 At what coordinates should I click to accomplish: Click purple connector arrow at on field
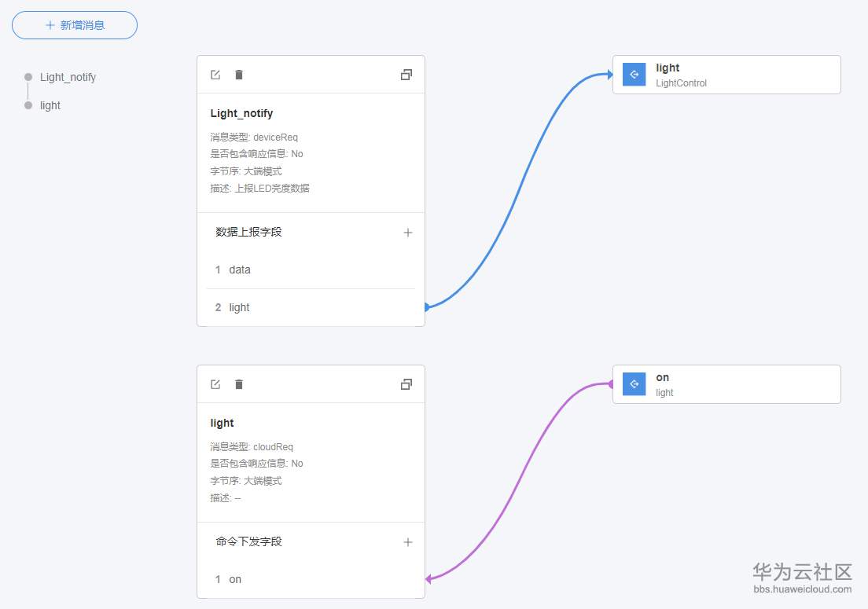[x=428, y=579]
